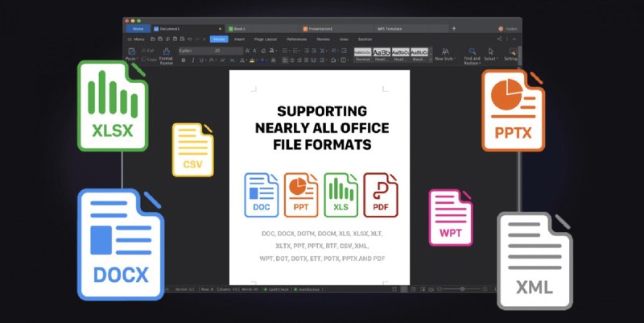Switch to the Review ribbon tab
The image size is (644, 323).
click(x=324, y=39)
